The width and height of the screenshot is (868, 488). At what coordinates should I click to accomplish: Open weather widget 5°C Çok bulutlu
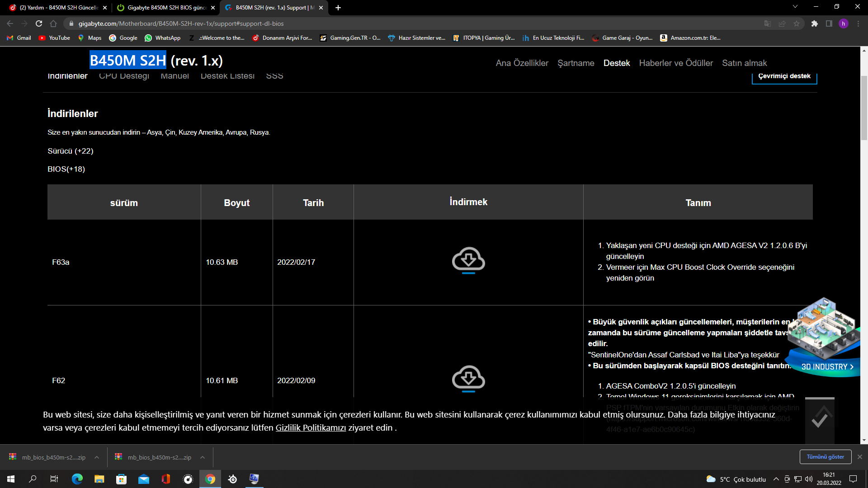point(736,479)
